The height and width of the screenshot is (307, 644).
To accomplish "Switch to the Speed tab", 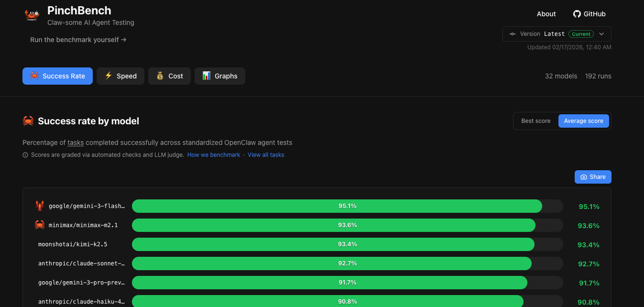I will (120, 76).
